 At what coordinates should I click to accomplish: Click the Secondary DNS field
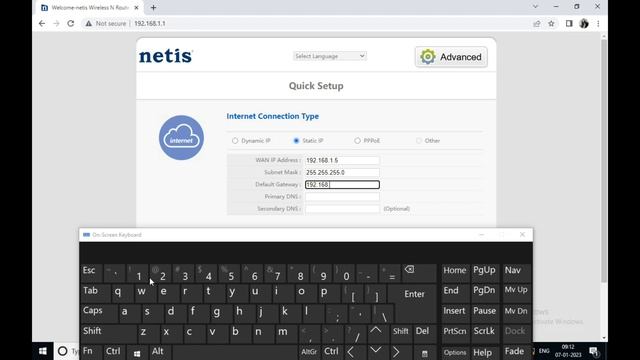342,209
